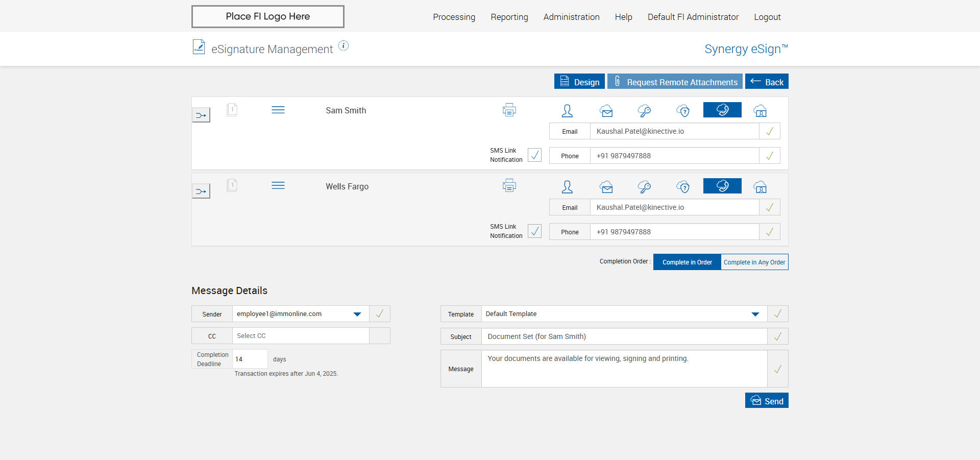Choose the cloud envelope icon for Wells Fargo

606,187
